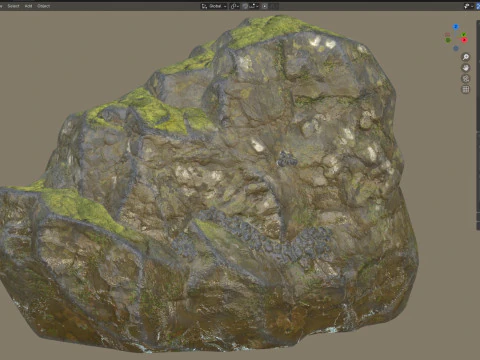Click the hand pan-view icon

pyautogui.click(x=466, y=68)
